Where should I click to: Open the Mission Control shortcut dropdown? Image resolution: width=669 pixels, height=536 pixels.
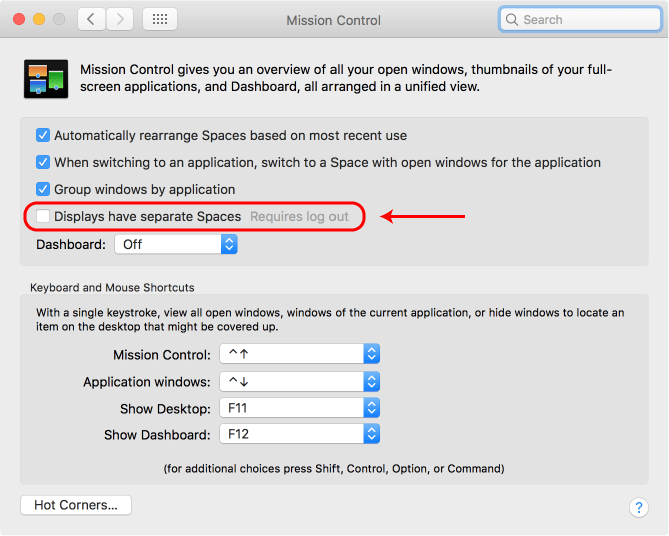point(300,354)
